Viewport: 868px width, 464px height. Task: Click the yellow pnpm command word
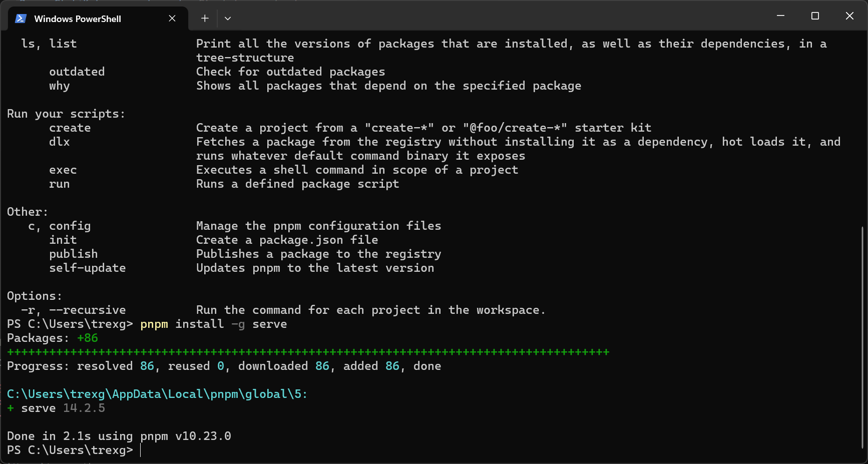(154, 324)
